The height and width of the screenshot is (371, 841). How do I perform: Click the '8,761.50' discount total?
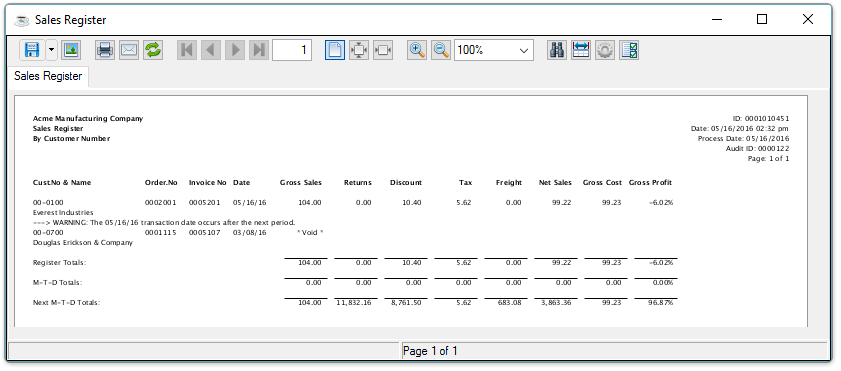[406, 303]
